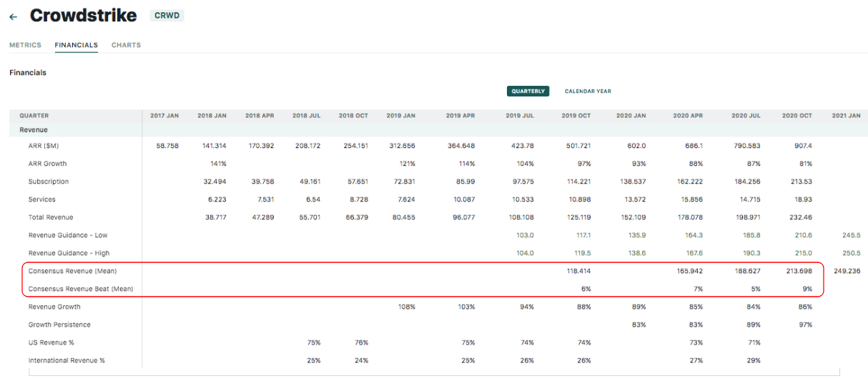868x386 pixels.
Task: Click Total Revenue value 38.717
Action: [x=214, y=217]
